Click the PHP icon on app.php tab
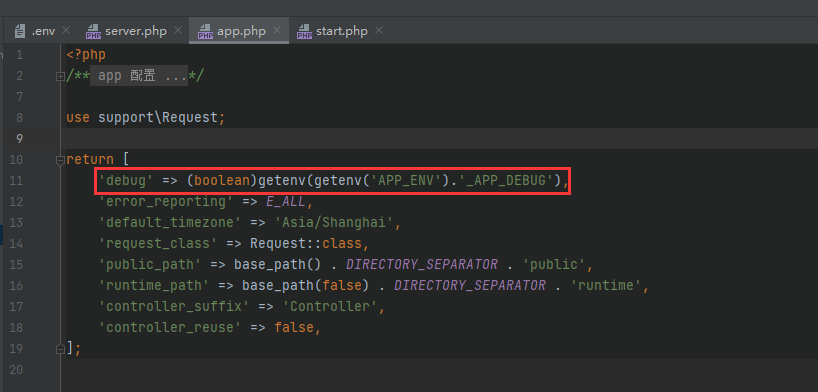The image size is (818, 392). pyautogui.click(x=205, y=31)
